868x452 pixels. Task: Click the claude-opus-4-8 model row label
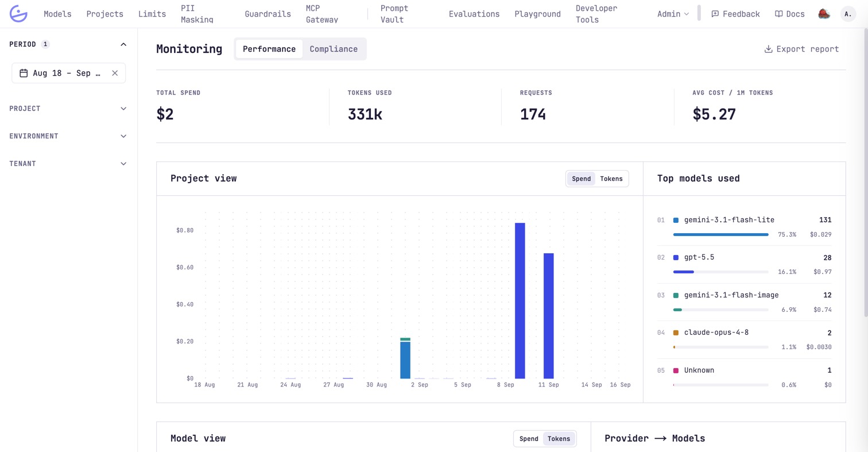tap(716, 333)
